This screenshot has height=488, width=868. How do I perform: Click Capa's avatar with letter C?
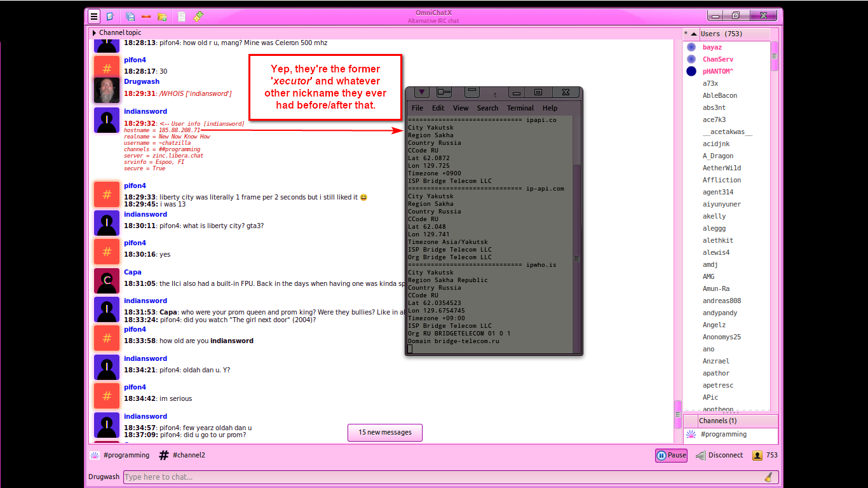[107, 281]
